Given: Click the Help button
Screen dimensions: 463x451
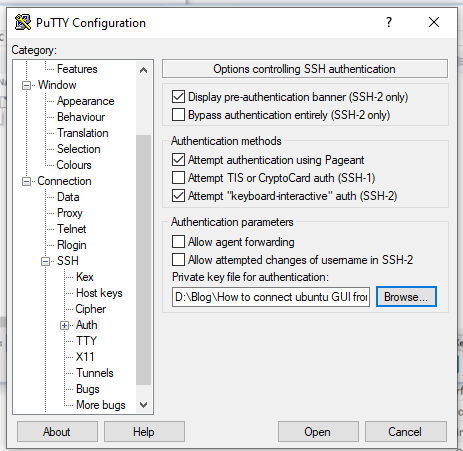Looking at the screenshot, I should [144, 432].
